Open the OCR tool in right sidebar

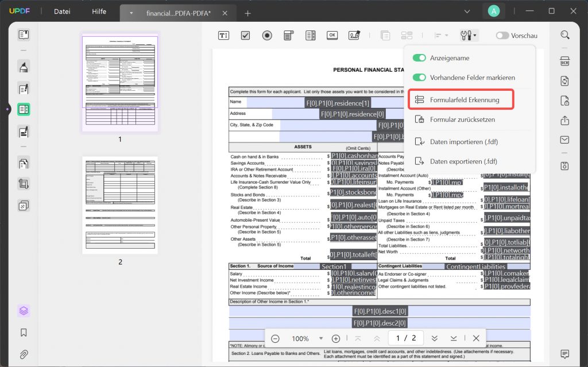click(x=565, y=61)
